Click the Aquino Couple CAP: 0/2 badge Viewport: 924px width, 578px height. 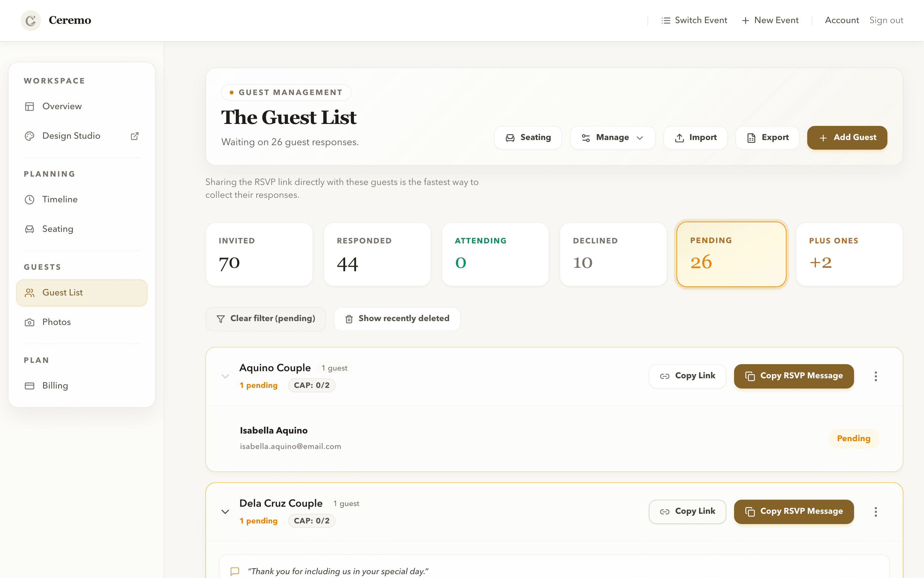312,385
